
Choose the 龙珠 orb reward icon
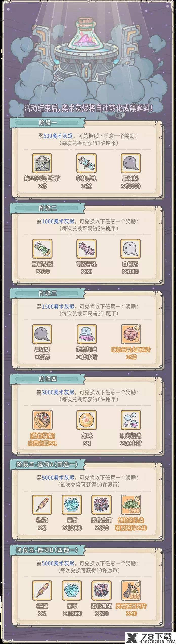point(86,419)
